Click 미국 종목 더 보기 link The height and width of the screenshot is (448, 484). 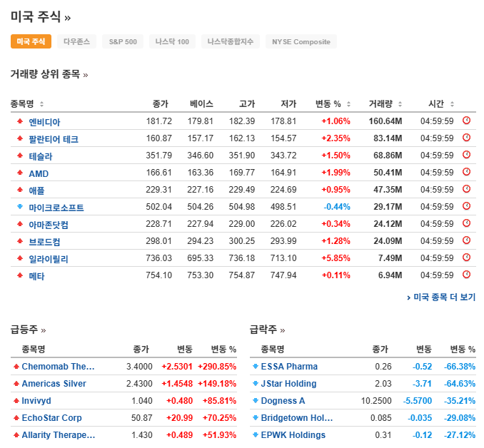click(x=441, y=297)
